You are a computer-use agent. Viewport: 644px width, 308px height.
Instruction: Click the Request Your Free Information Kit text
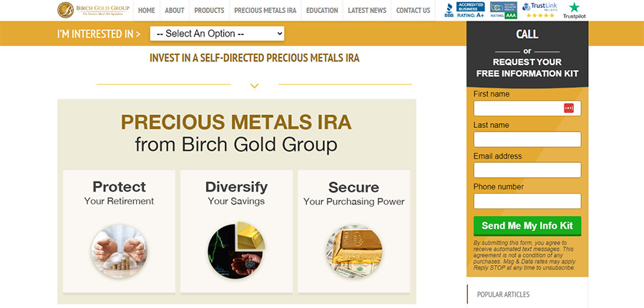(x=527, y=68)
